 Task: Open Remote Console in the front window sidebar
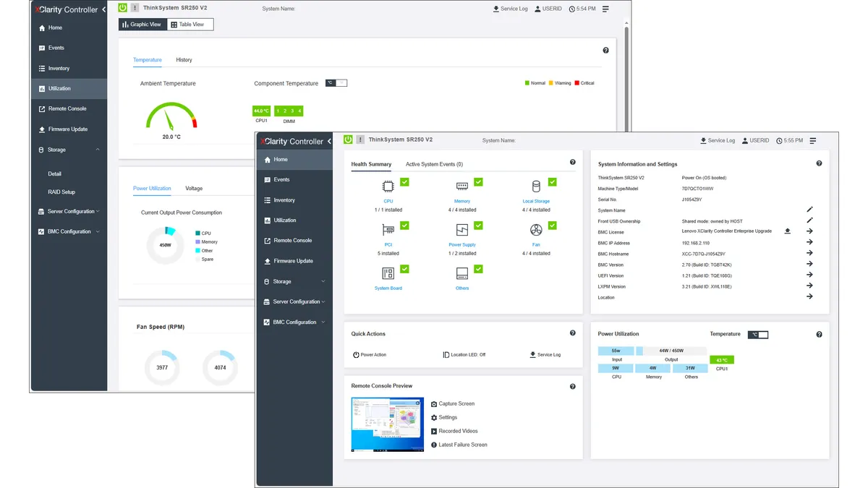tap(294, 241)
